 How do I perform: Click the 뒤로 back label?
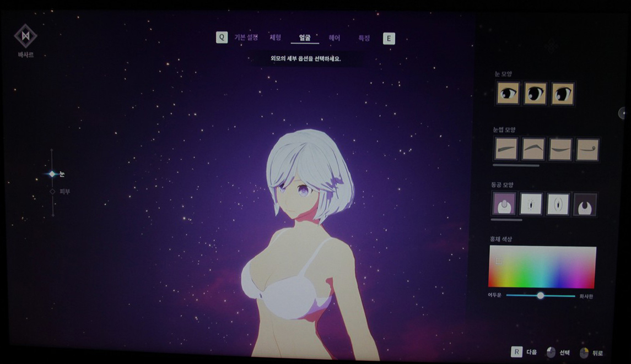pyautogui.click(x=597, y=353)
